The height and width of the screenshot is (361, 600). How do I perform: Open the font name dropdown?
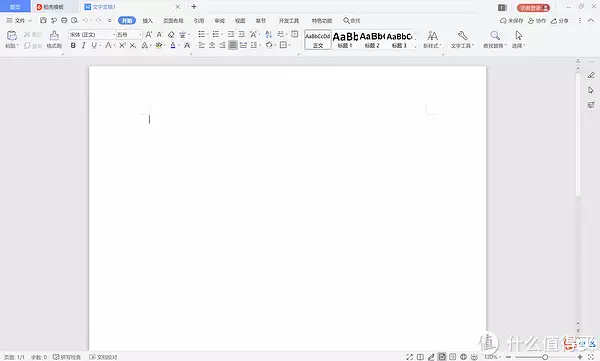[x=114, y=34]
